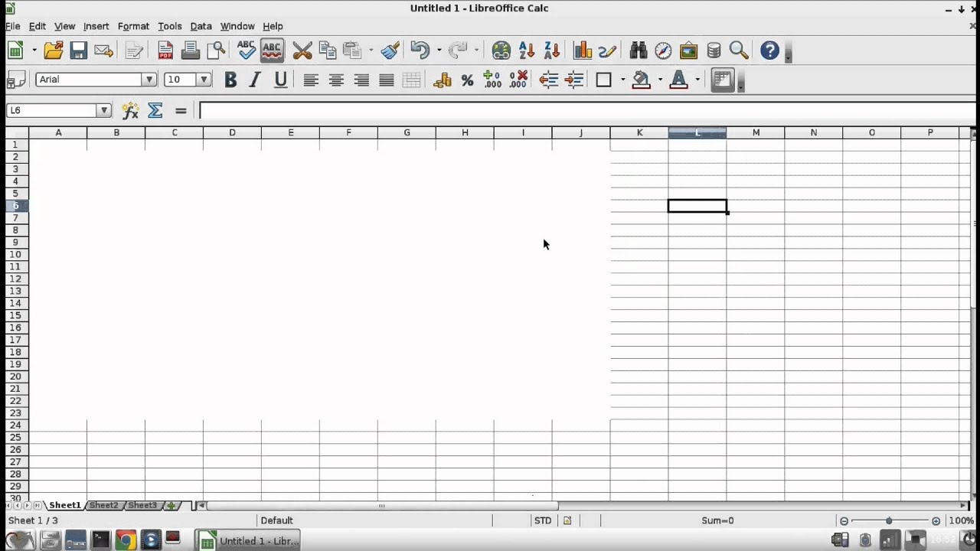Send document as e-mail
Image resolution: width=980 pixels, height=551 pixels.
pyautogui.click(x=103, y=51)
